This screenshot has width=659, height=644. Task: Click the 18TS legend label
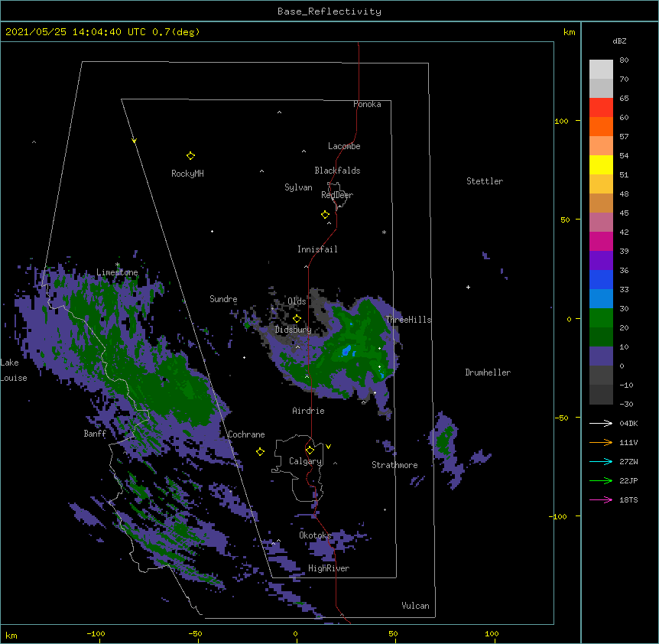pyautogui.click(x=628, y=499)
